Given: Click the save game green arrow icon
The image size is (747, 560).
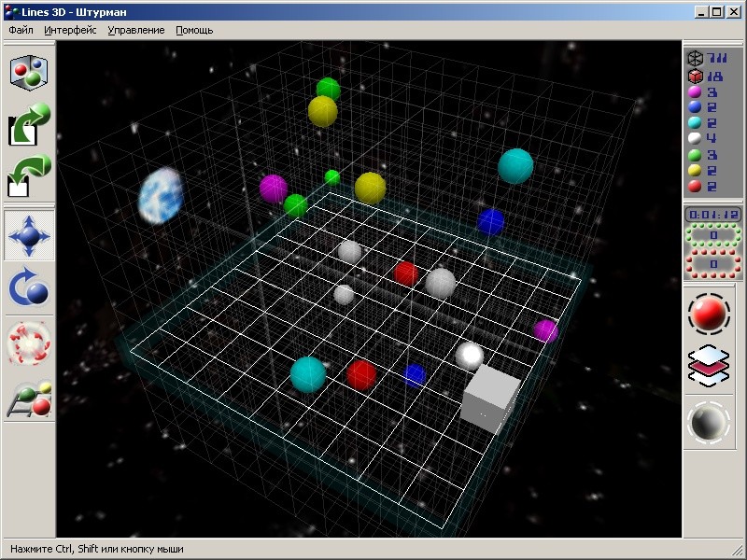Looking at the screenshot, I should coord(29,175).
